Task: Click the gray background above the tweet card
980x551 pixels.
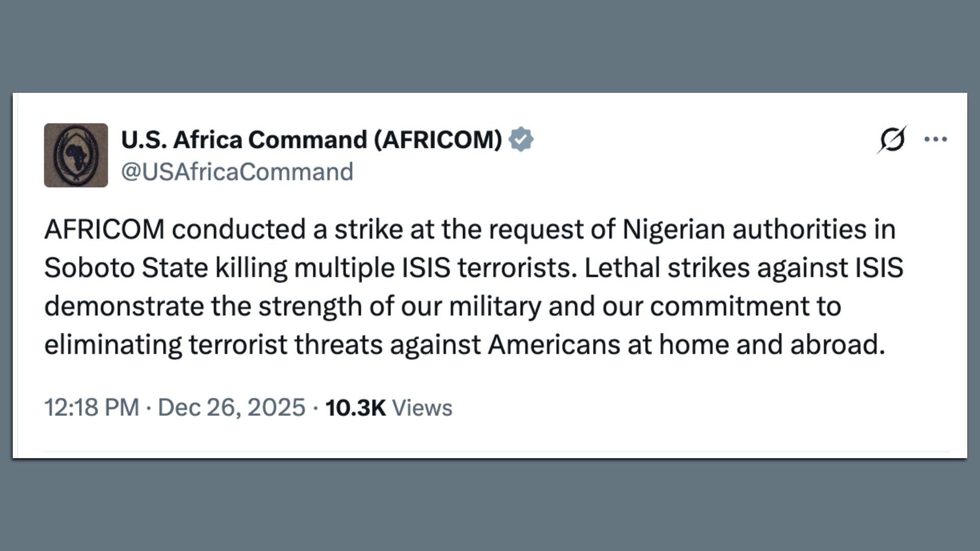Action: tap(490, 46)
